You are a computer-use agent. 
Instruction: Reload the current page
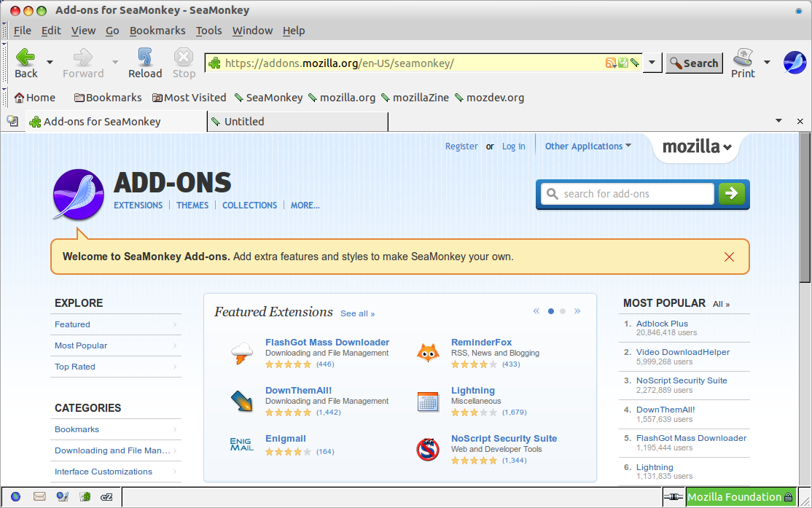145,63
